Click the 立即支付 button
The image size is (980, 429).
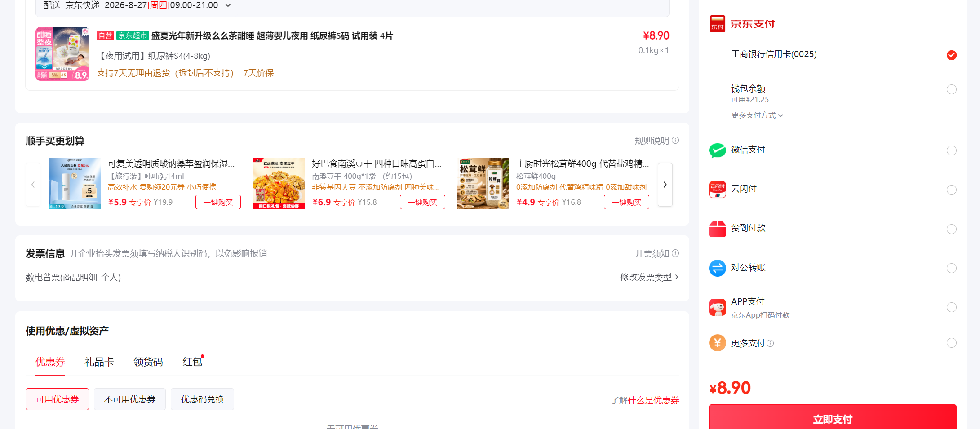833,417
